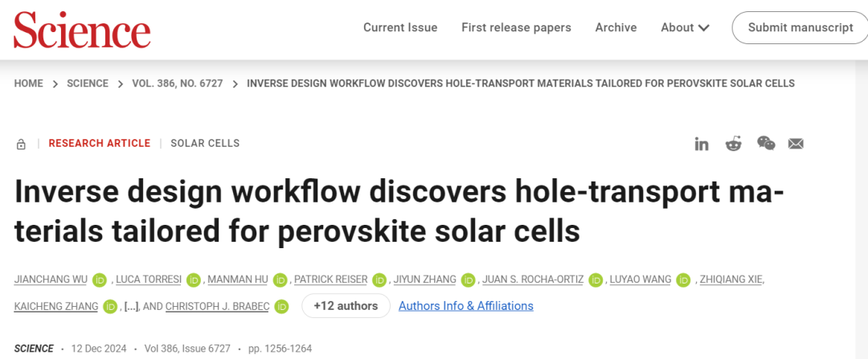Share article on LinkedIn
Viewport: 868px width, 359px height.
(702, 145)
